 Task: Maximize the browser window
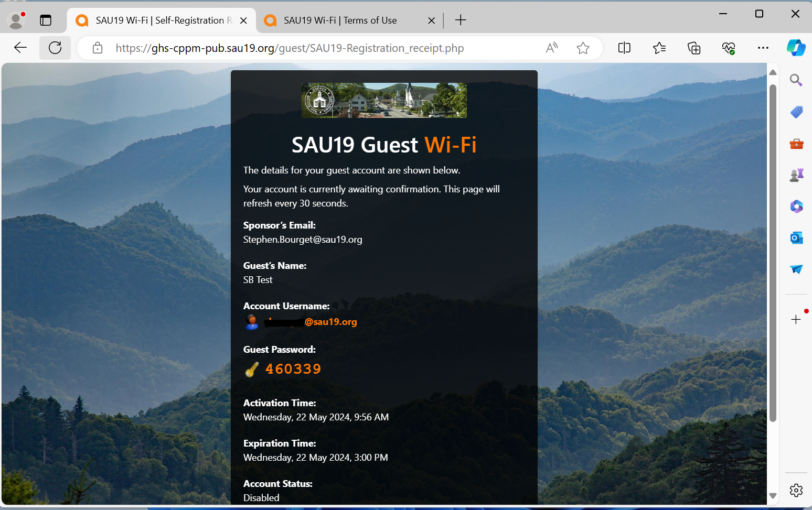tap(759, 14)
